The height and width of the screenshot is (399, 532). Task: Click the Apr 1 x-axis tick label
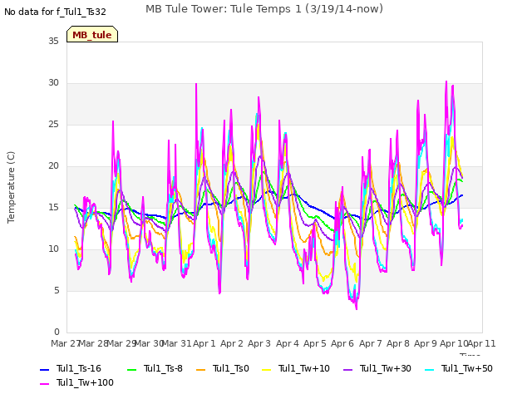click(x=204, y=343)
